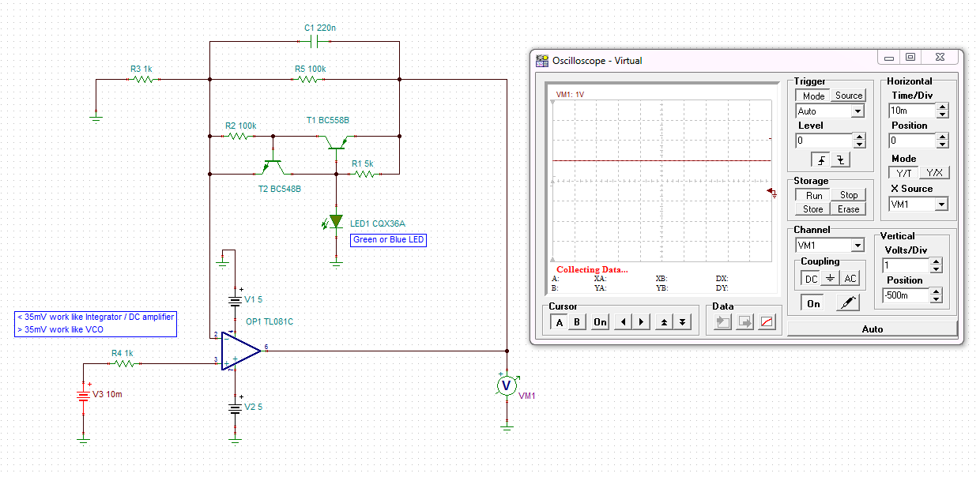Viewport: 980px width, 477px height.
Task: Click the ground coupling icon
Action: 830,279
